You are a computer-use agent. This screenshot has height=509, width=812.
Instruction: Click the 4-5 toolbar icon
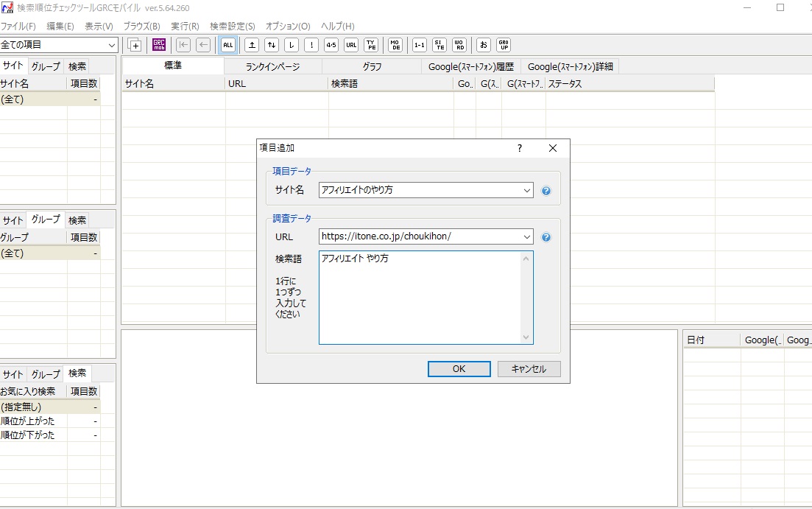tap(331, 45)
